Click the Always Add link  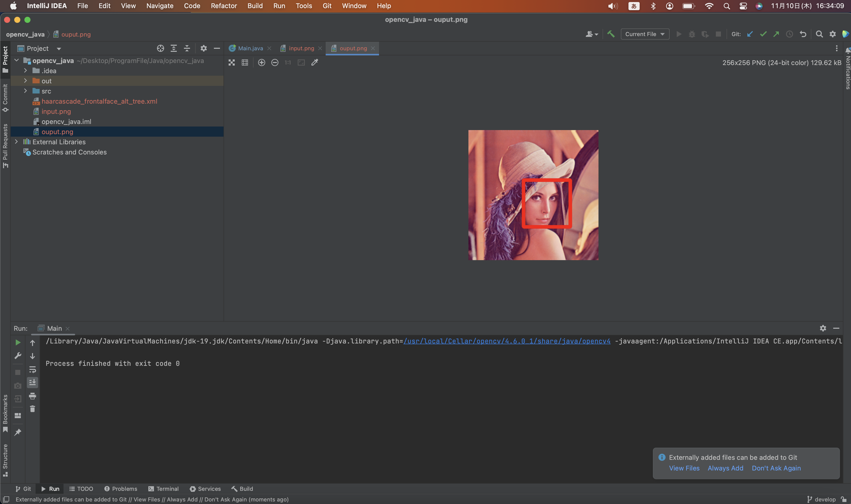(x=725, y=468)
